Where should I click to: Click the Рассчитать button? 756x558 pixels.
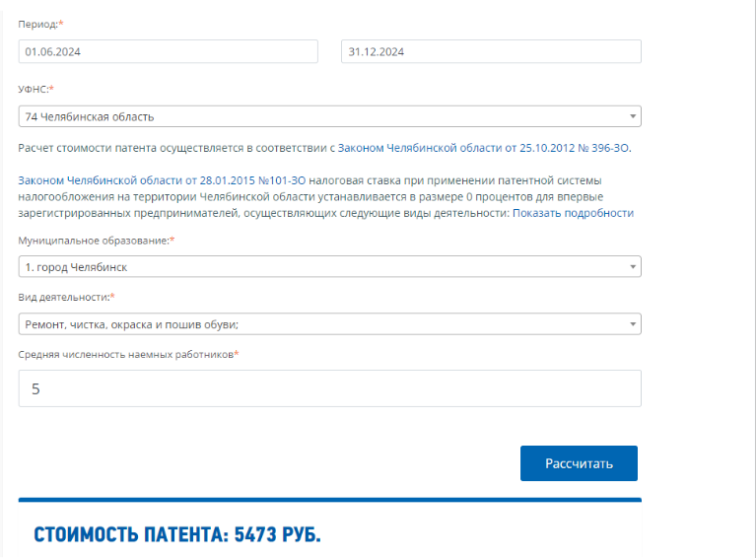pyautogui.click(x=579, y=463)
